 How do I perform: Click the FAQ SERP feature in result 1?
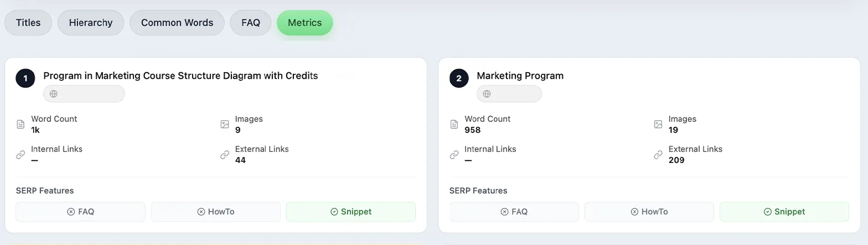tap(80, 212)
